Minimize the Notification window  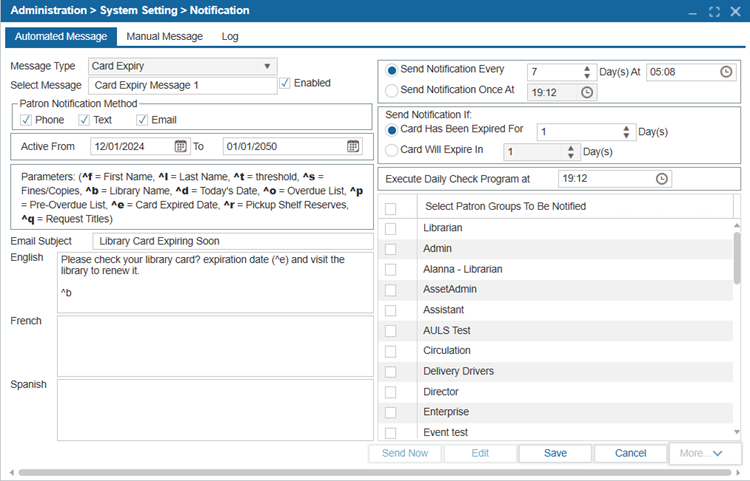click(x=693, y=12)
